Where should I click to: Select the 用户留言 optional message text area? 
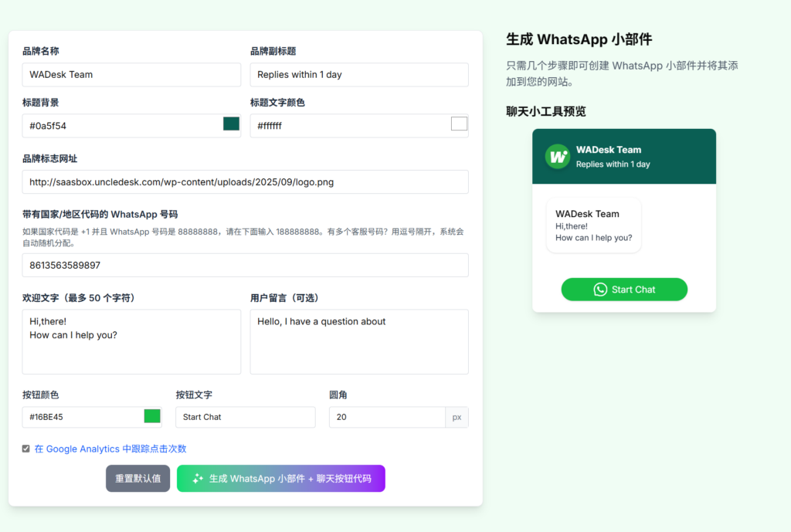359,340
